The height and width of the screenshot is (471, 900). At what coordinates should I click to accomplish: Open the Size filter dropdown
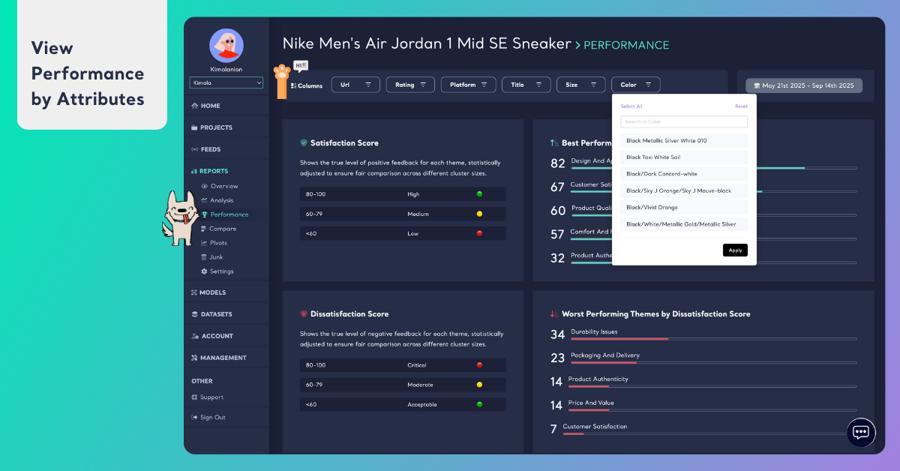[x=580, y=85]
